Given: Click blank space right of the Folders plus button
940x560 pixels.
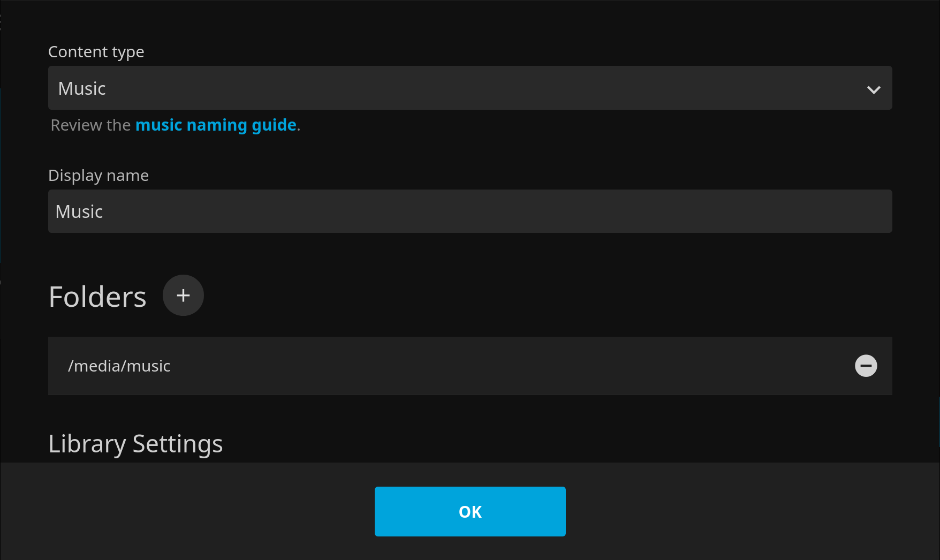Looking at the screenshot, I should coord(482,296).
